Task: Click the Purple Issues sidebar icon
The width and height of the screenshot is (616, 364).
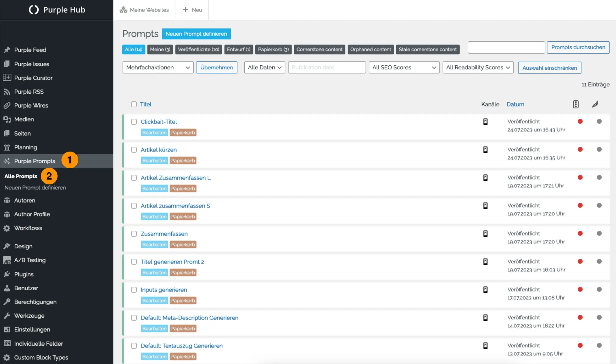Action: [7, 64]
